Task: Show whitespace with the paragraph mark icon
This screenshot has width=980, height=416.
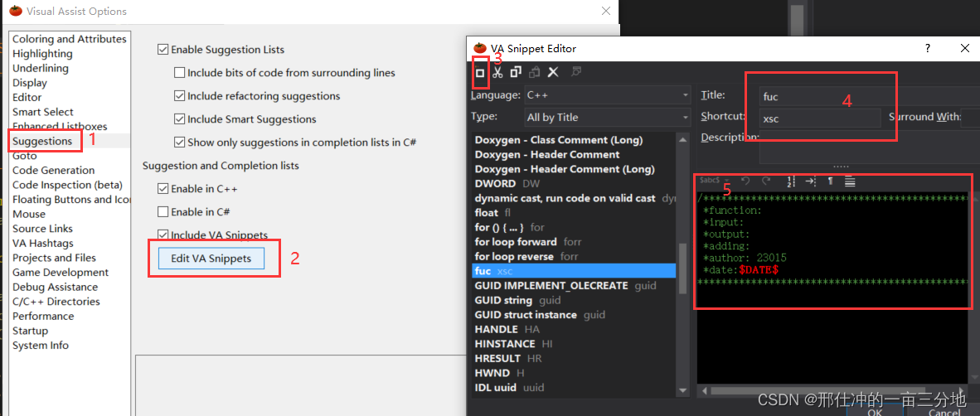Action: point(831,181)
